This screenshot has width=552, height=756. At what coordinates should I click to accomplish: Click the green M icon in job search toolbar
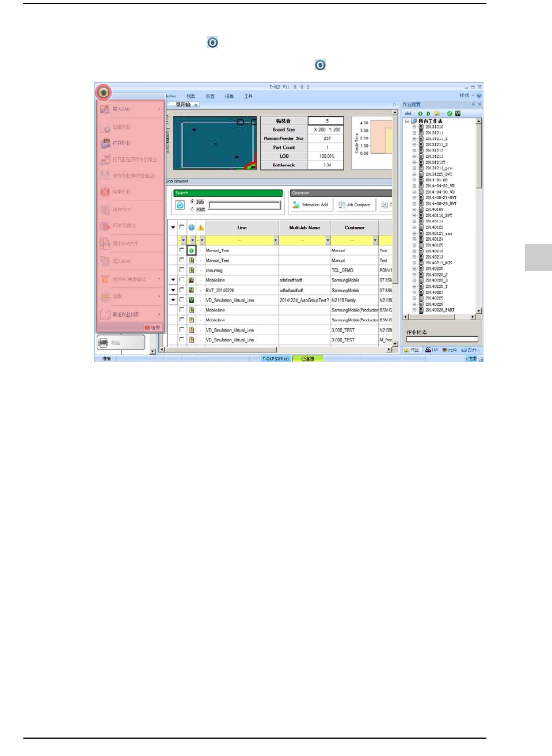[458, 113]
